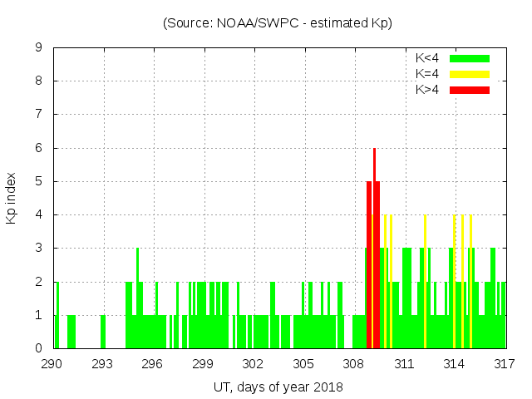The height and width of the screenshot is (399, 532).
Task: Click the x-axis tick label 308
Action: 354,364
